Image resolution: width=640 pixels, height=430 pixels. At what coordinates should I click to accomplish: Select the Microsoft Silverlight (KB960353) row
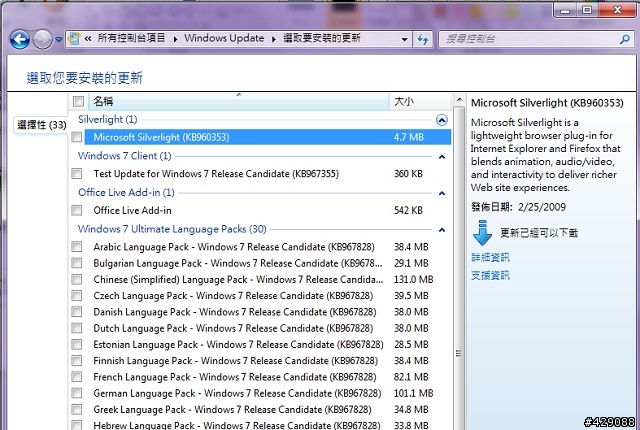(x=268, y=137)
